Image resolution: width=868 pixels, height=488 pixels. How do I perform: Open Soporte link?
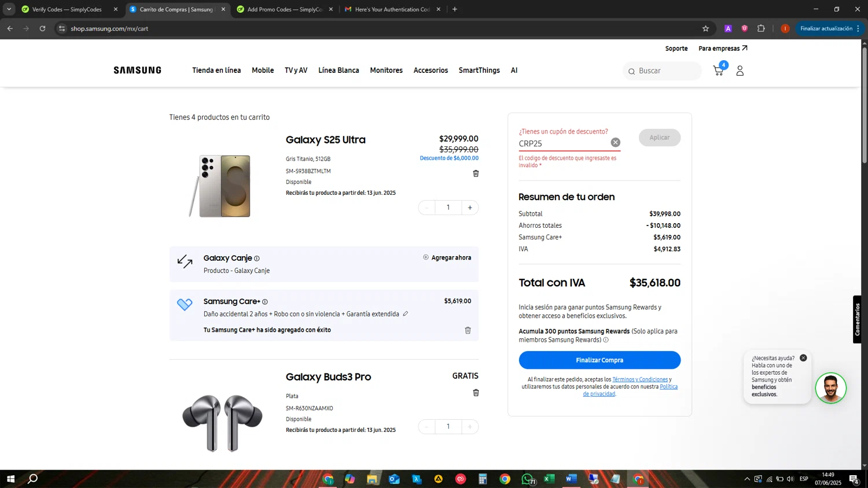676,49
